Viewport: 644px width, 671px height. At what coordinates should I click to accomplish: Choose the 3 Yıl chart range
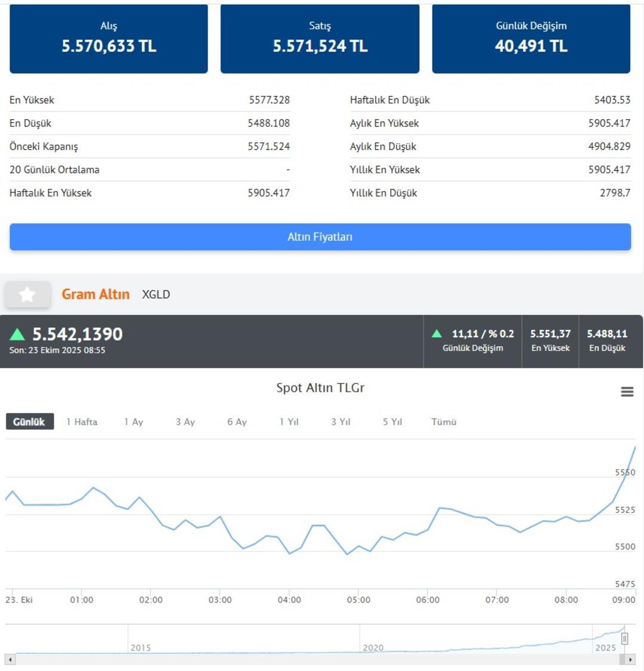point(340,422)
